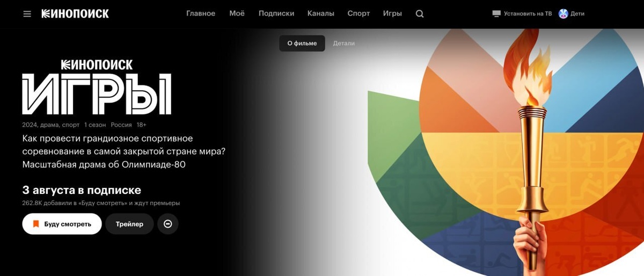
Task: Navigate to Игры menu item
Action: (x=392, y=13)
